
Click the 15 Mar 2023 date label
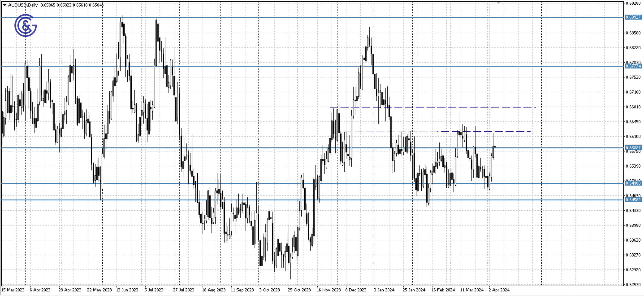[13, 290]
